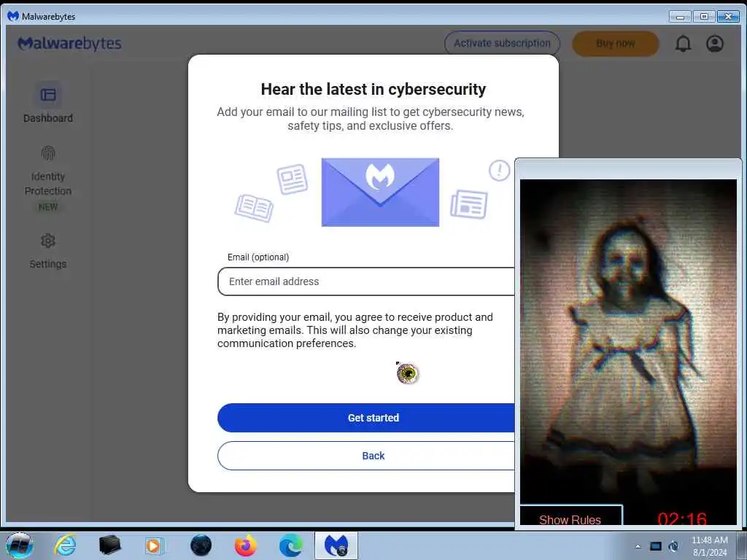The image size is (747, 560).
Task: Click the NEW badge under Identity Protection
Action: [48, 206]
